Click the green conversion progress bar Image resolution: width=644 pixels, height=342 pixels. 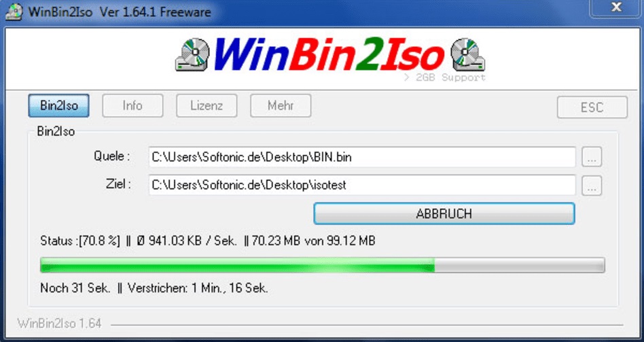(323, 265)
